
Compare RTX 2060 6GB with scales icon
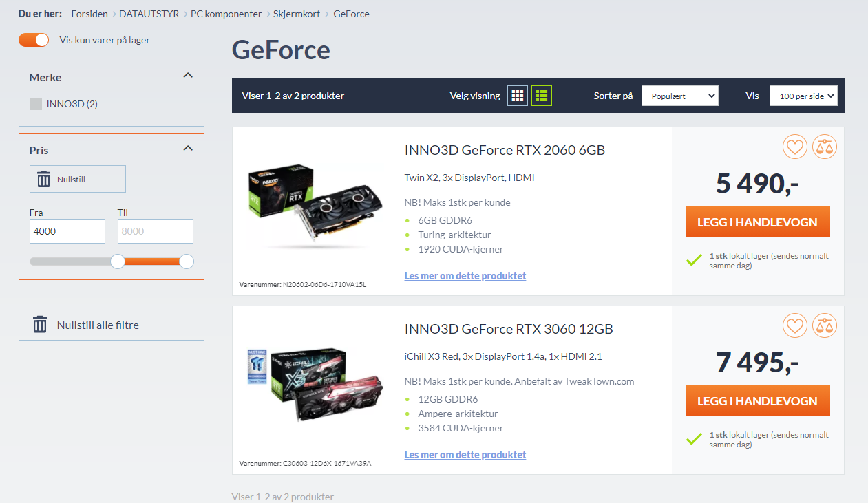(x=824, y=147)
